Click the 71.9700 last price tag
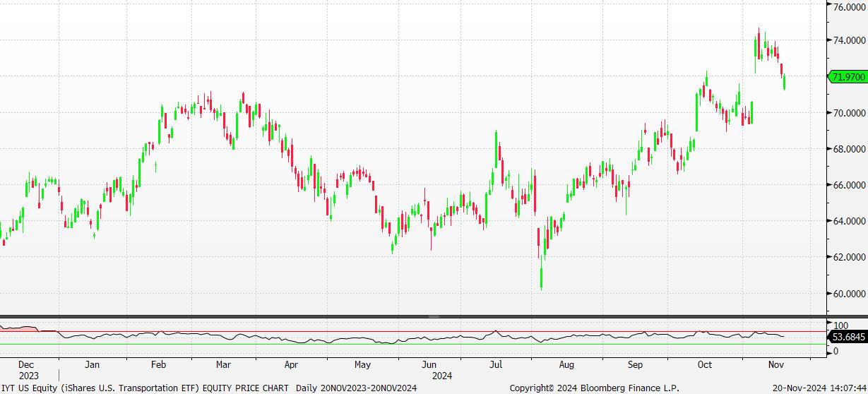Image resolution: width=868 pixels, height=394 pixels. [x=847, y=76]
